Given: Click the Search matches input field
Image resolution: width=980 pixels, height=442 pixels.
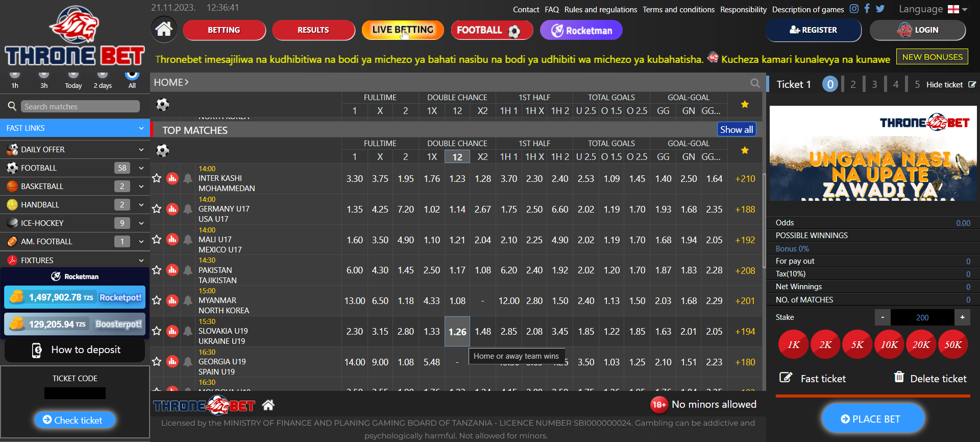Looking at the screenshot, I should pos(80,106).
